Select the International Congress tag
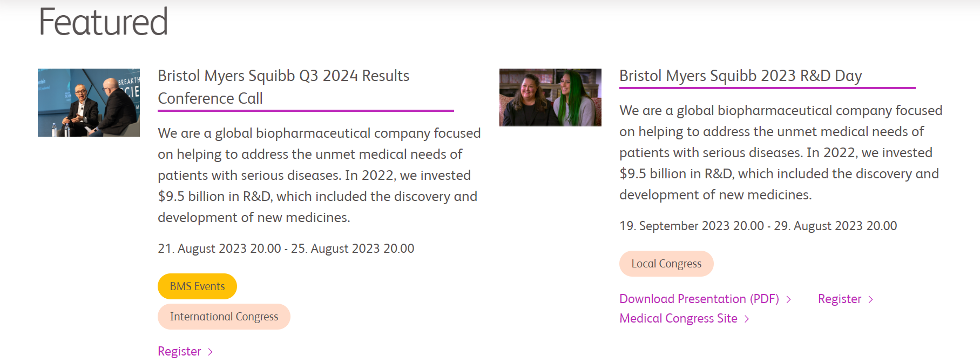The image size is (980, 362). (x=224, y=317)
